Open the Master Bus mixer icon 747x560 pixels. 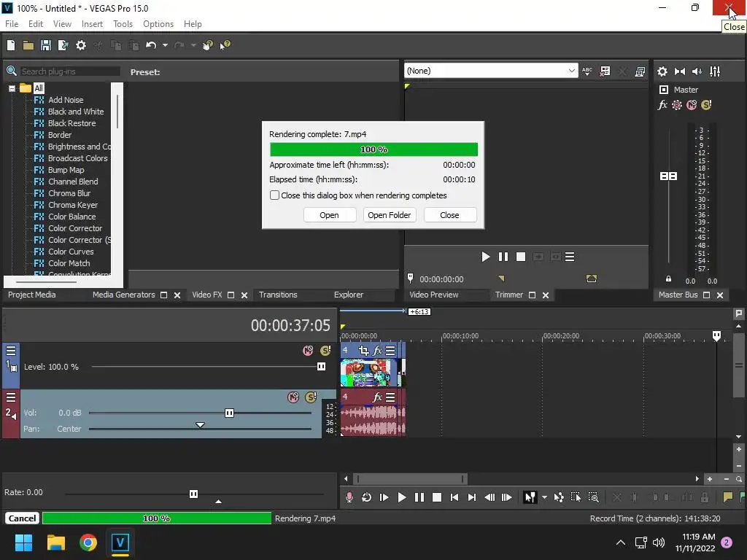coord(715,71)
